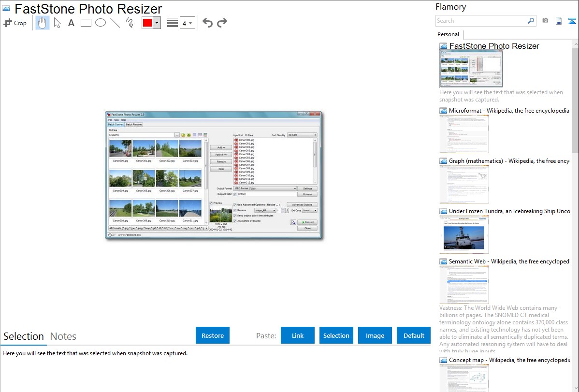Click the title 'Graph (mathematics) - Wikipedia'

(x=509, y=161)
